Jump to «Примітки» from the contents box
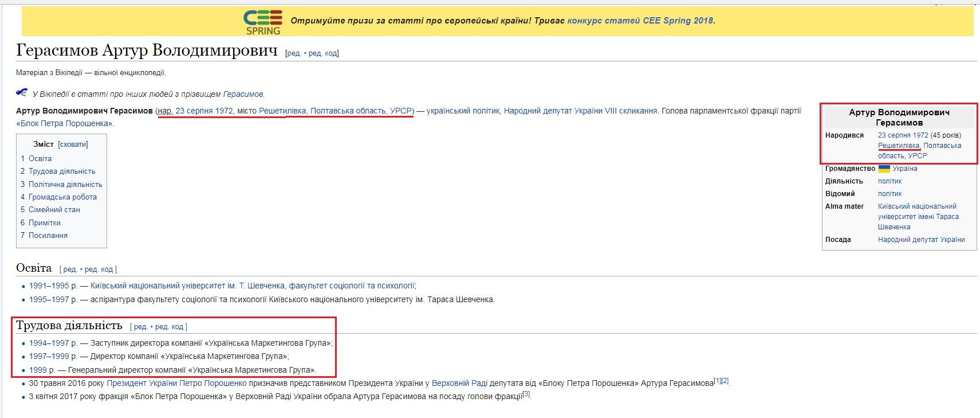This screenshot has height=418, width=980. [x=44, y=222]
